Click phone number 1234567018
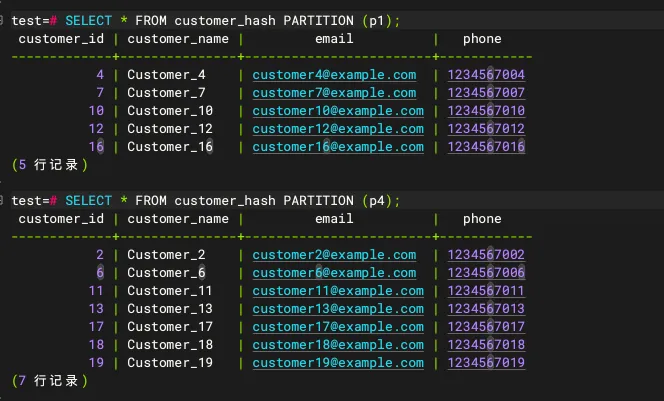664x401 pixels. (486, 345)
